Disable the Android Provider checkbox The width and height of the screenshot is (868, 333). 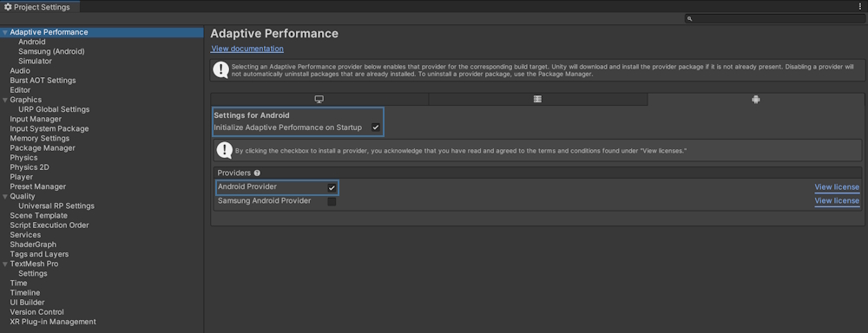(332, 187)
